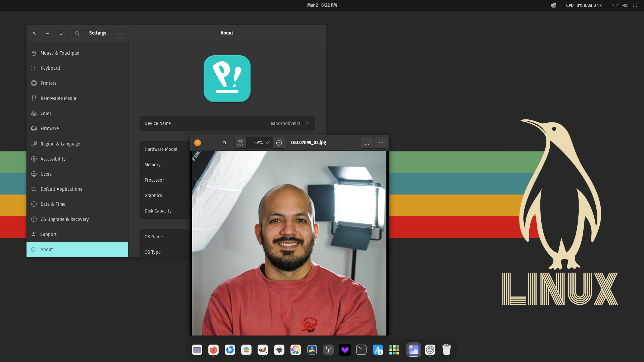Toggle fullscreen in image viewer

[367, 143]
